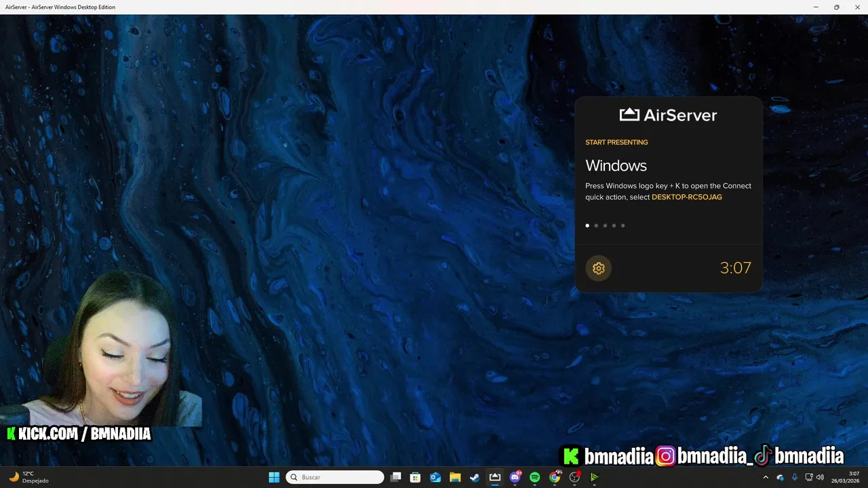Open the weather widget showing 12°C
The width and height of the screenshot is (868, 488).
[x=28, y=477]
